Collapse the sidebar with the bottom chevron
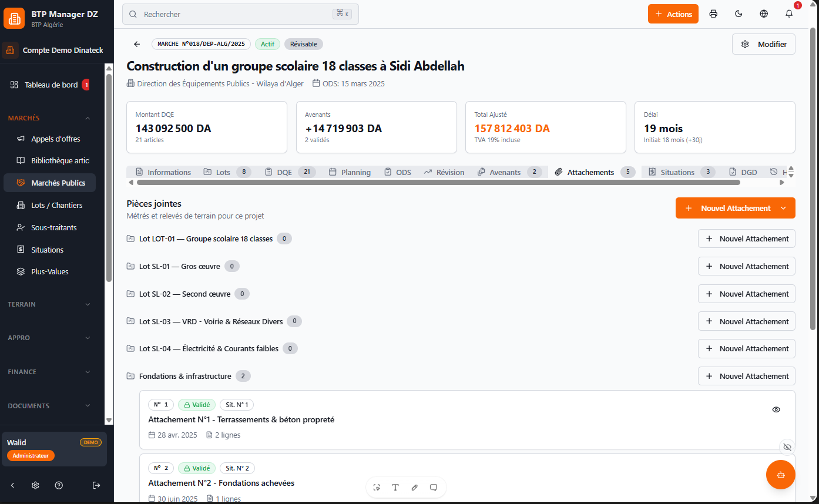 click(x=13, y=485)
